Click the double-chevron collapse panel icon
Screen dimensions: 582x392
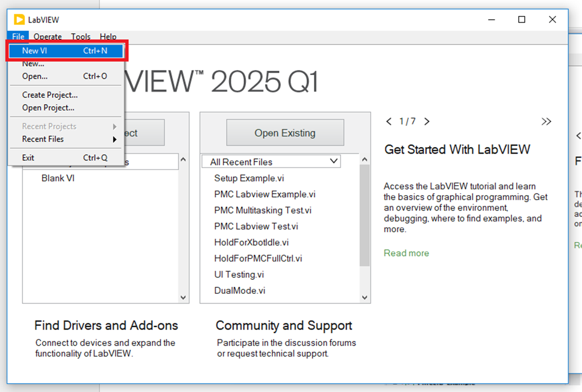546,122
